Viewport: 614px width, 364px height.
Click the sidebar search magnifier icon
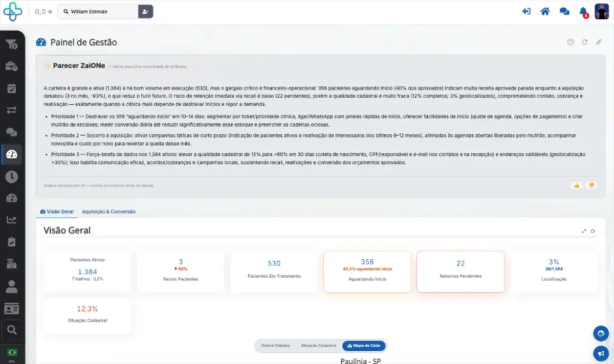coord(12,330)
